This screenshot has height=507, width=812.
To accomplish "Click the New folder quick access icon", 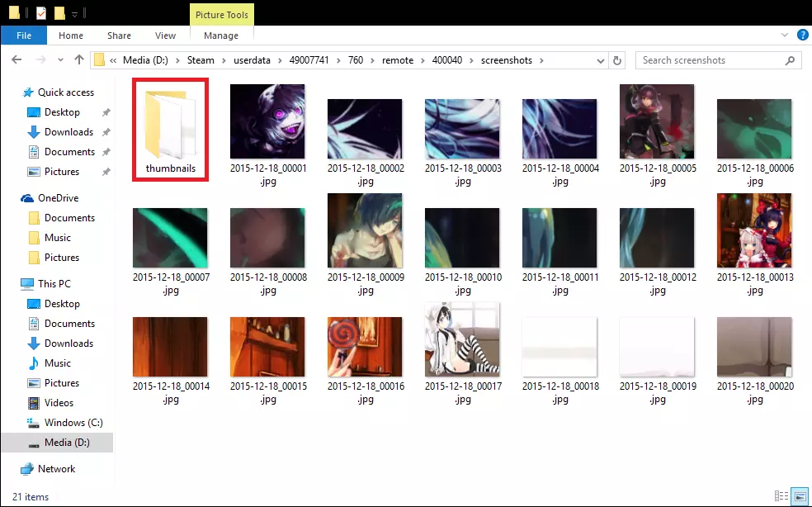I will [59, 13].
